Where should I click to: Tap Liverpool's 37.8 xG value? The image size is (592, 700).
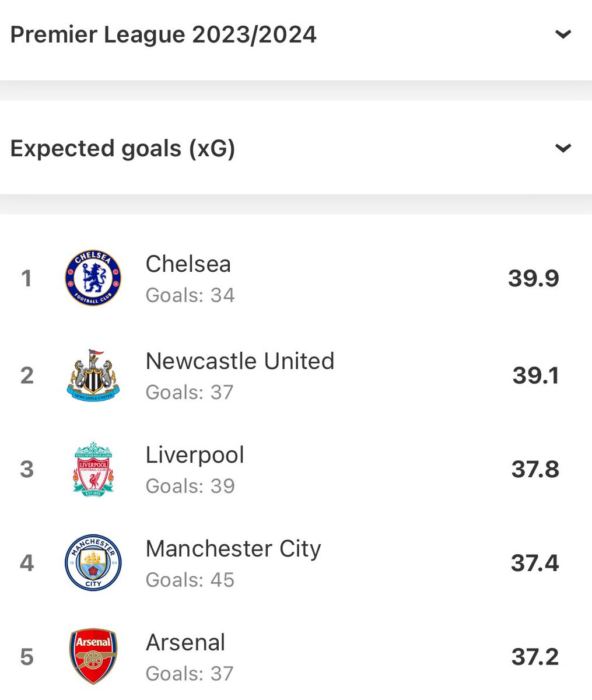click(535, 469)
